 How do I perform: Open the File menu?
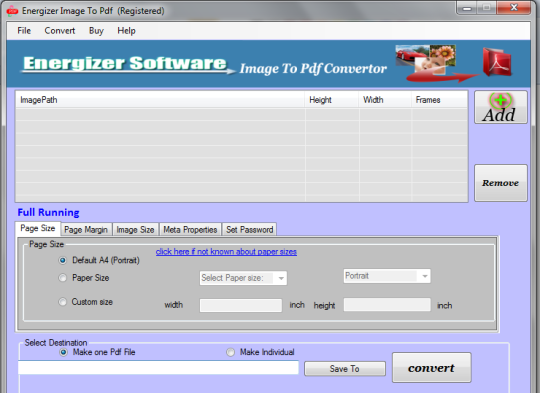pos(24,31)
